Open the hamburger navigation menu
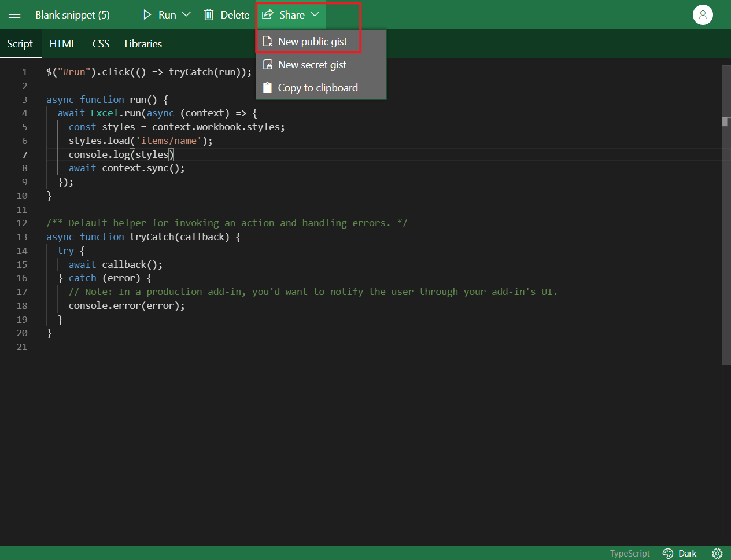 [14, 14]
